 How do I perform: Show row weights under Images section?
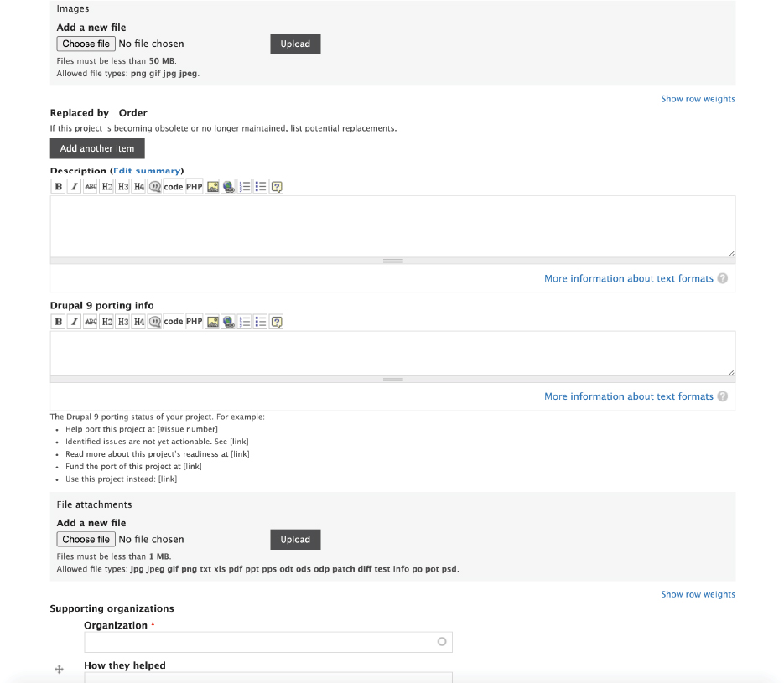pos(698,99)
